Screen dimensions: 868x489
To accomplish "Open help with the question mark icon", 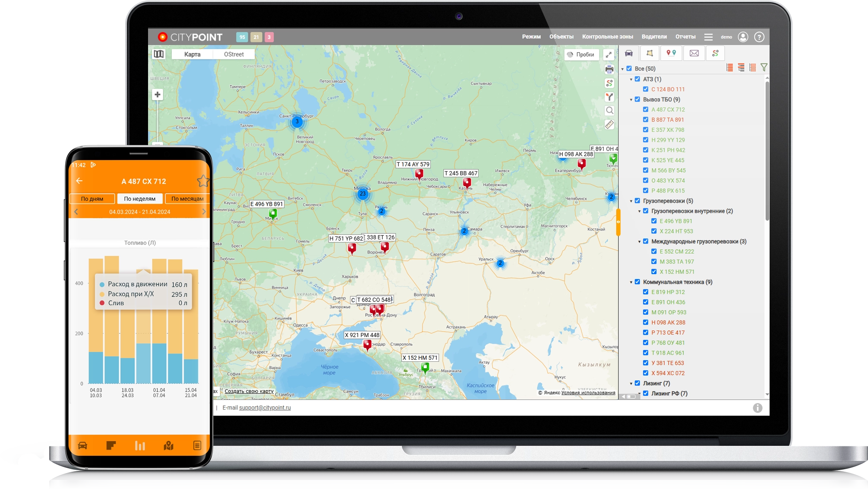I will point(759,37).
